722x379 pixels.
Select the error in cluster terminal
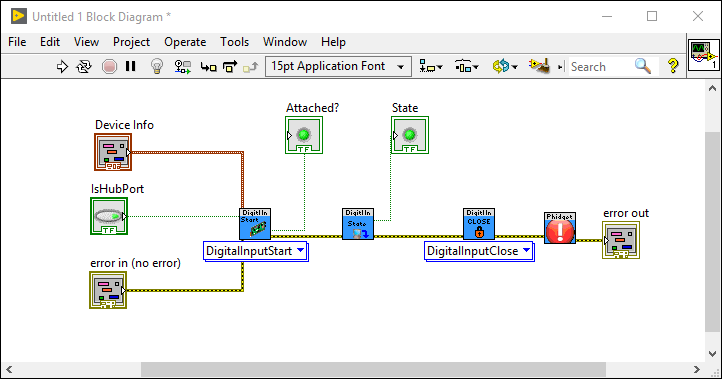(x=108, y=290)
